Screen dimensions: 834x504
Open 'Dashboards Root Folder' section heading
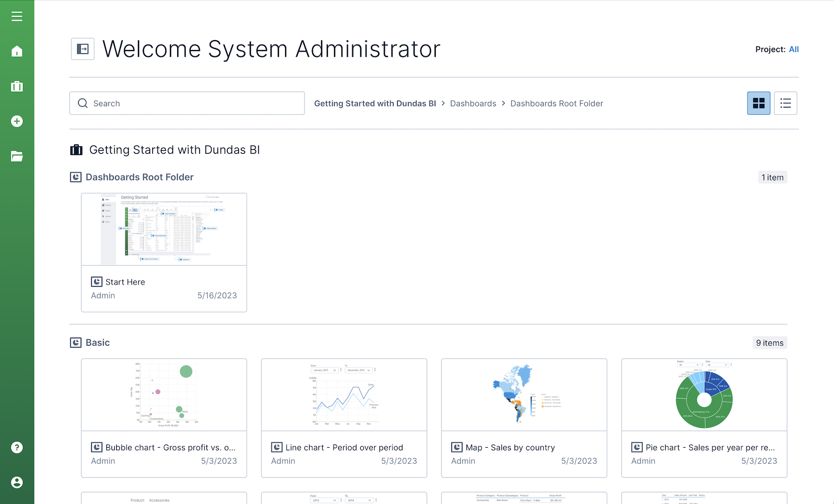(139, 177)
